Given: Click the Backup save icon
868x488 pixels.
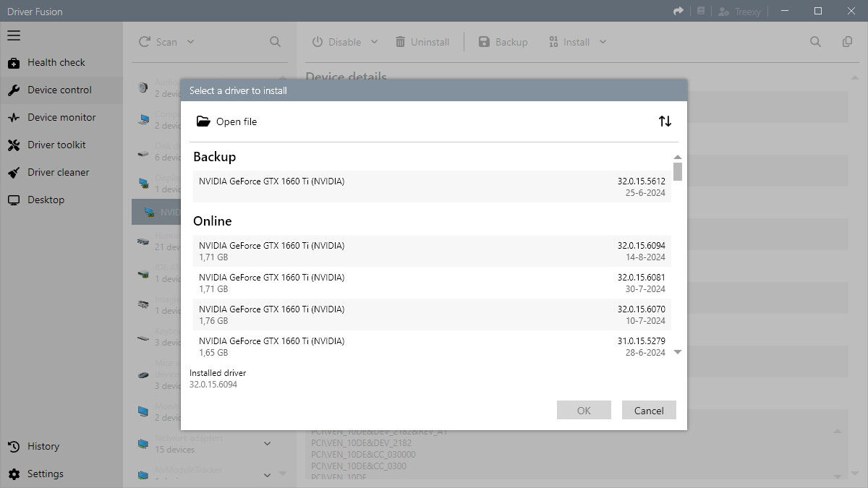Looking at the screenshot, I should pos(485,42).
